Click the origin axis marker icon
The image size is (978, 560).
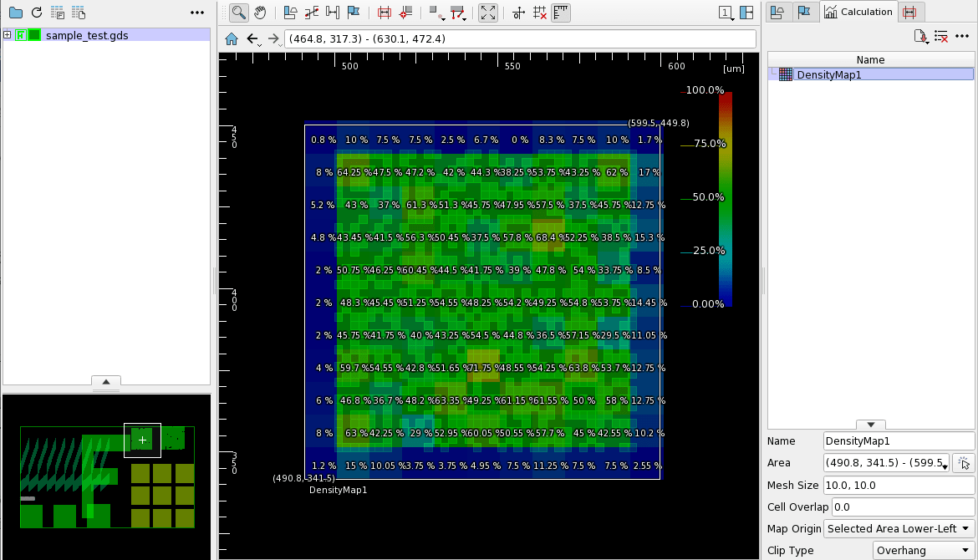click(x=518, y=13)
